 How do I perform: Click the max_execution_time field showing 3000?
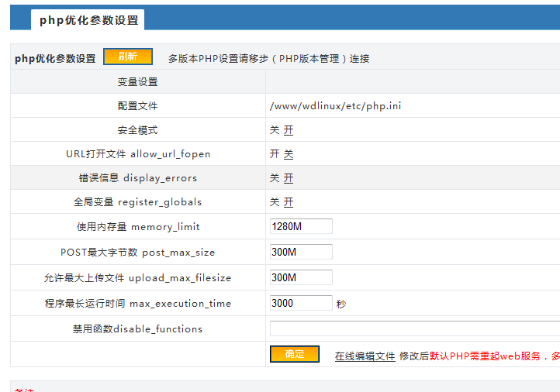click(x=301, y=303)
